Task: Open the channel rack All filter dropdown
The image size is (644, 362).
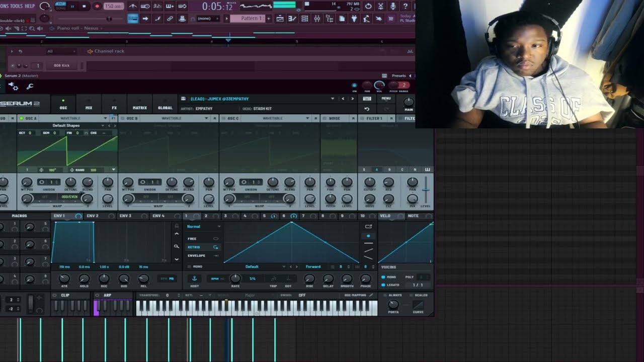Action: 61,51
